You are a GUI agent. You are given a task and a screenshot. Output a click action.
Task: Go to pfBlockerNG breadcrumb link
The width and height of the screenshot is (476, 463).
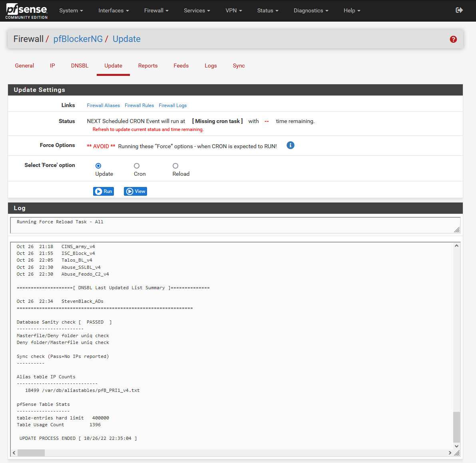point(78,39)
